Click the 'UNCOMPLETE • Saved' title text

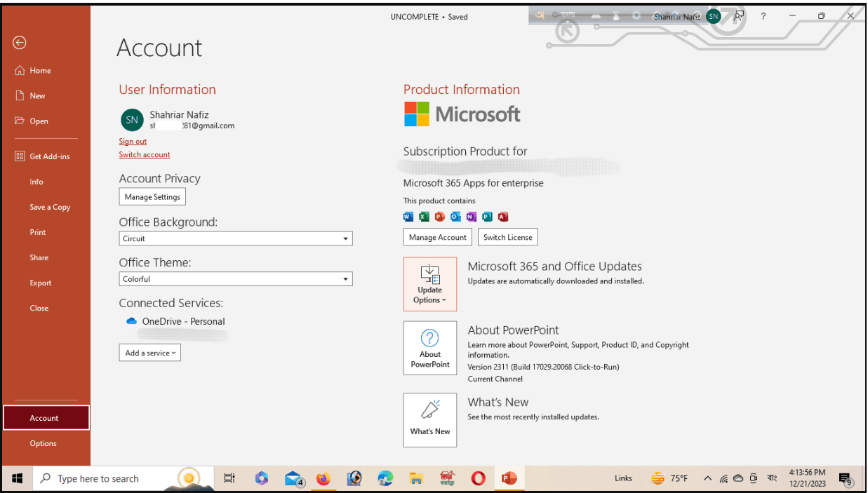[429, 17]
